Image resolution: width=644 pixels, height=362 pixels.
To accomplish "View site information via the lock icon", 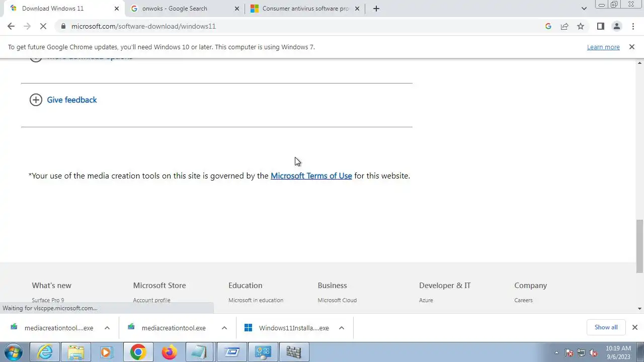I will click(x=63, y=26).
